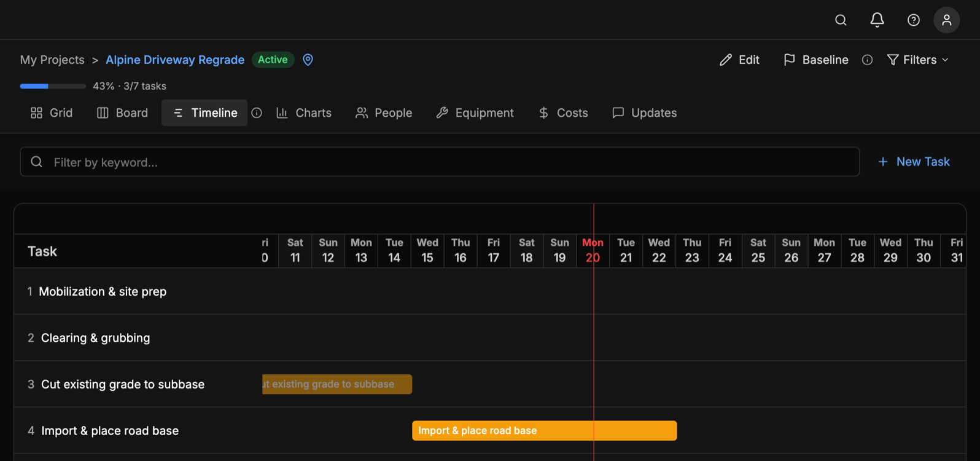The width and height of the screenshot is (980, 461).
Task: Open Equipment tab
Action: 475,113
